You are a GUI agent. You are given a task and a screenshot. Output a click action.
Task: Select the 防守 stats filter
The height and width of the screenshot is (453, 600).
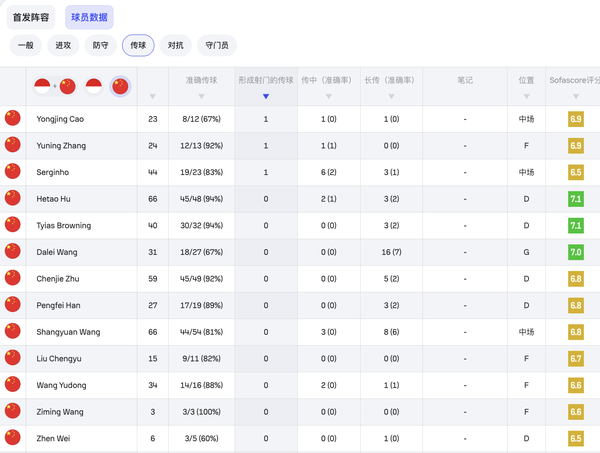point(101,46)
